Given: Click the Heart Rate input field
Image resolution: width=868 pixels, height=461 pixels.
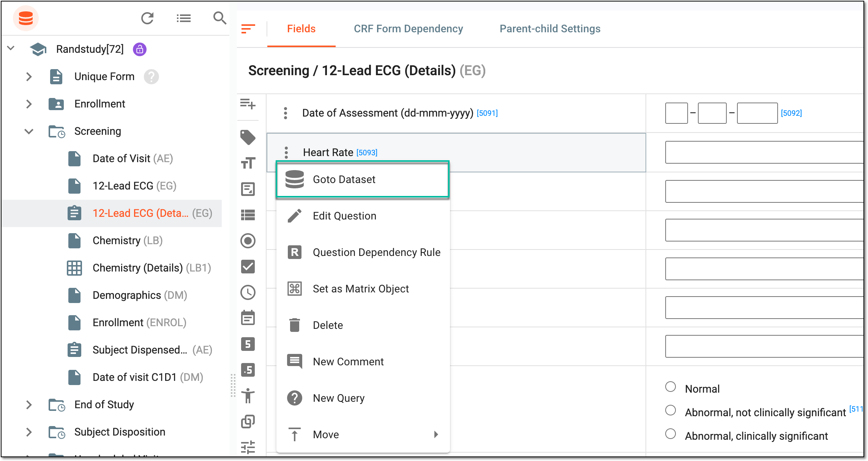Looking at the screenshot, I should click(x=764, y=152).
